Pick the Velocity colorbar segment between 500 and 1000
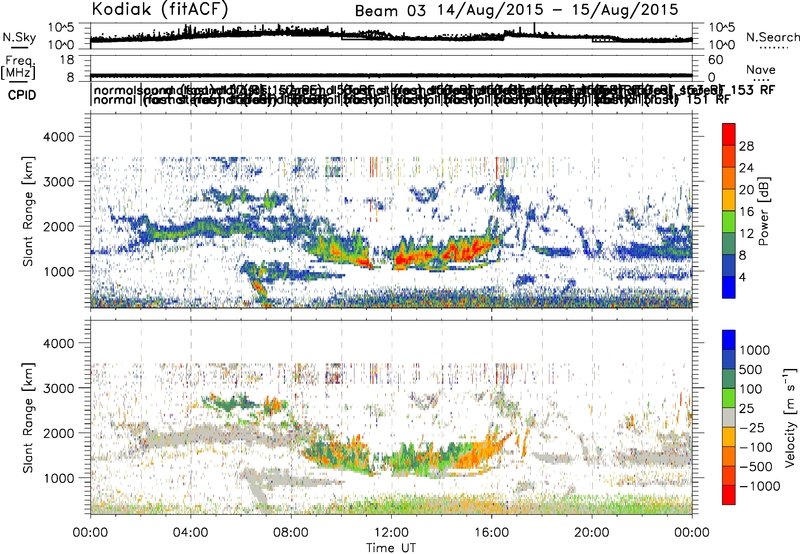Screen dimensions: 800x554 (x=729, y=360)
